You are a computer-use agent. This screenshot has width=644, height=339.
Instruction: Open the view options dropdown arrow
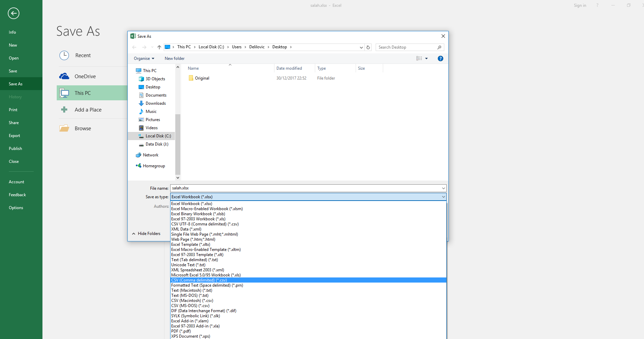427,58
